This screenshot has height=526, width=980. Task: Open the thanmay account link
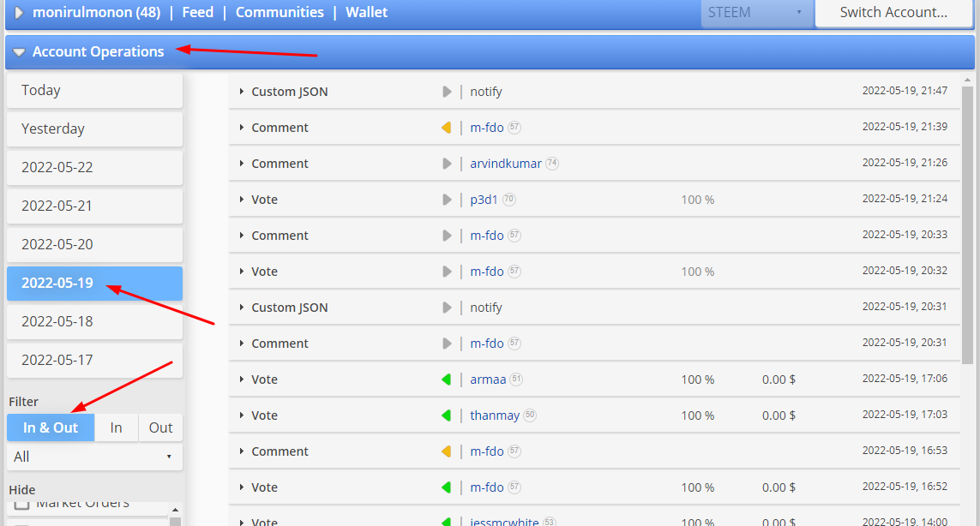coord(495,415)
